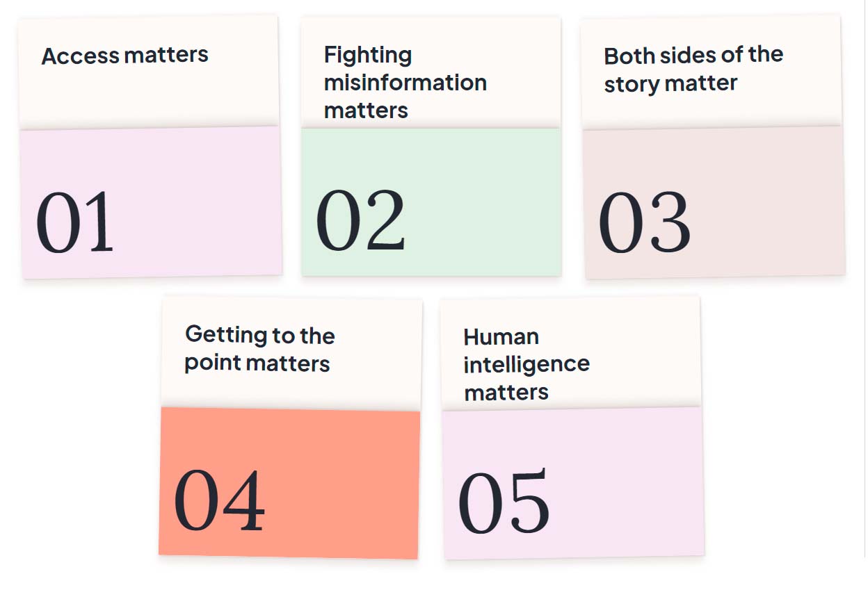Select the large number 02

[360, 221]
